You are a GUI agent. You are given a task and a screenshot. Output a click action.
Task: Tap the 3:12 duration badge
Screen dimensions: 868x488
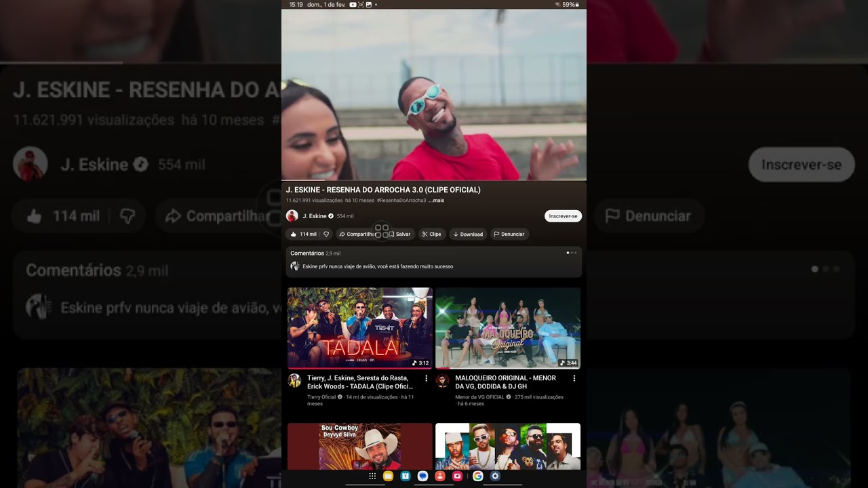tap(420, 363)
